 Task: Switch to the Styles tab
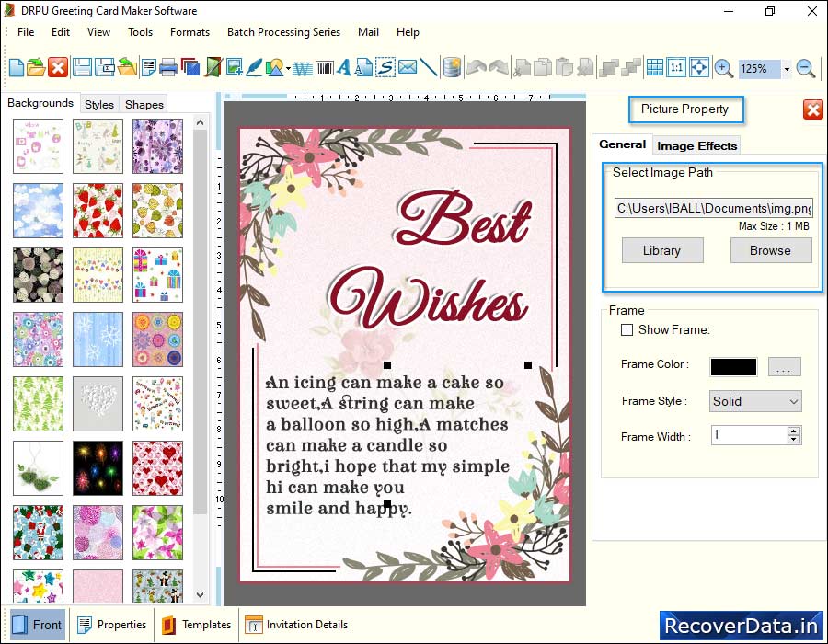click(x=99, y=105)
